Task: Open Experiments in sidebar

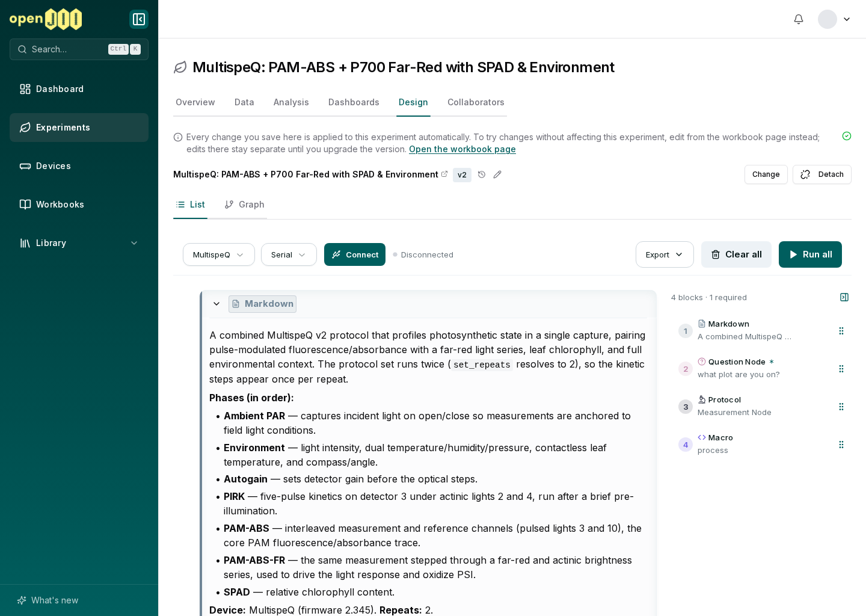Action: point(79,128)
